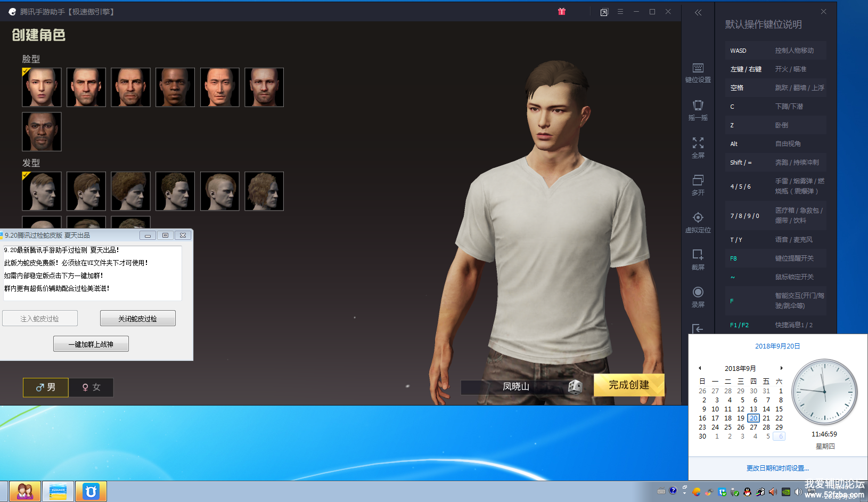Choose the sixth long wavy hairstyle
868x502 pixels.
(x=264, y=191)
